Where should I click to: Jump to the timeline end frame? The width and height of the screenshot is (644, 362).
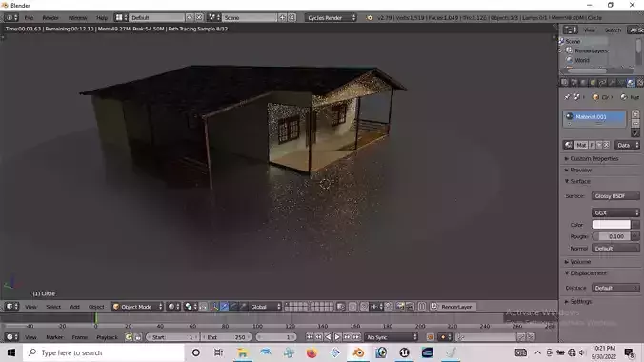point(356,337)
